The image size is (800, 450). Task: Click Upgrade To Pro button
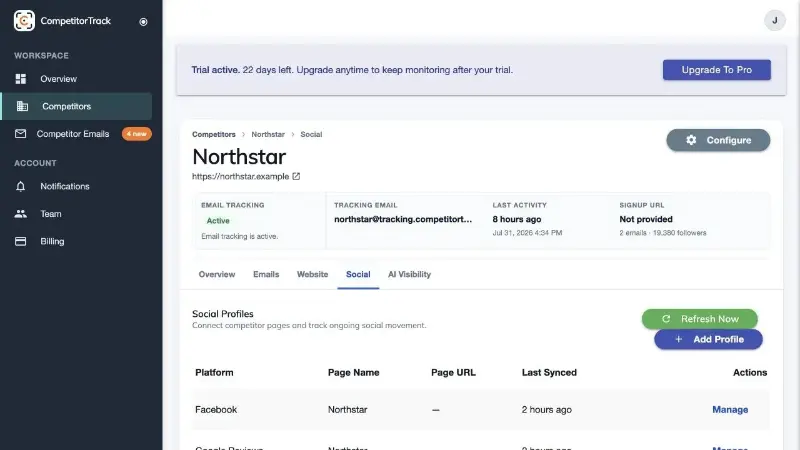coord(717,70)
